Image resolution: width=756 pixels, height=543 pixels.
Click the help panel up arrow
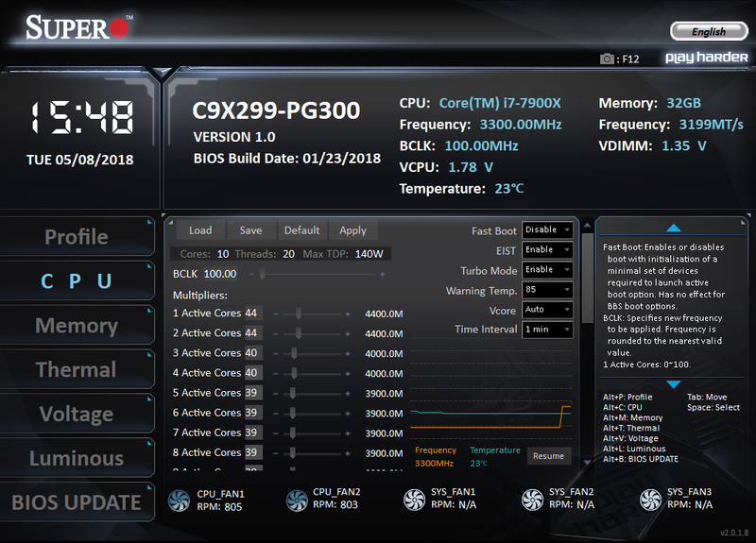point(674,228)
